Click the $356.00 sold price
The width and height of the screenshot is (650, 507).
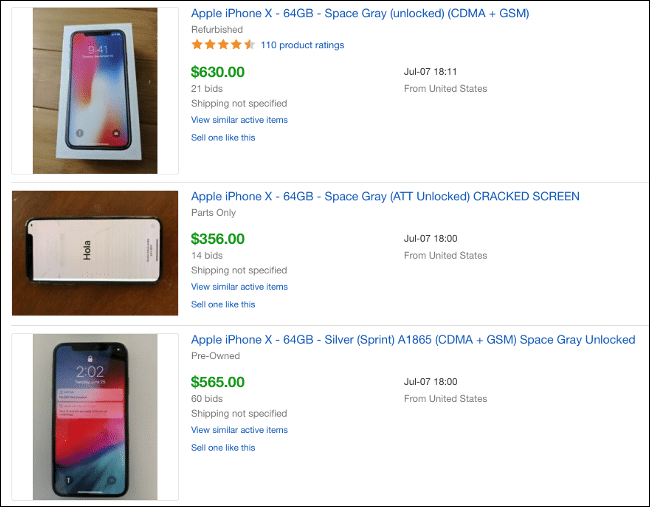(218, 239)
